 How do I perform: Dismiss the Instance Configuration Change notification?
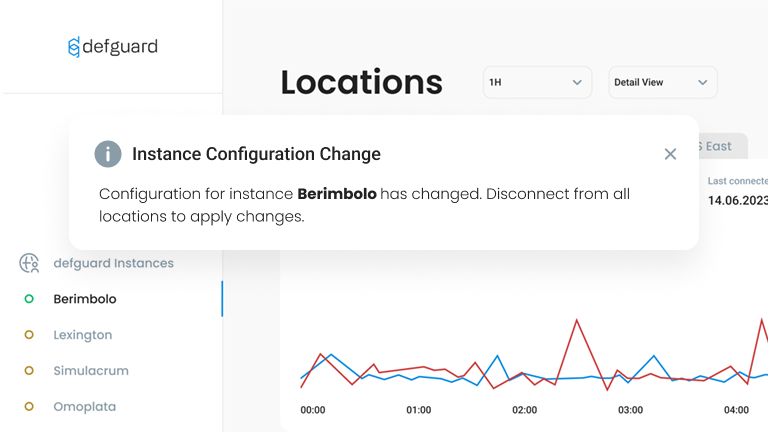point(670,154)
